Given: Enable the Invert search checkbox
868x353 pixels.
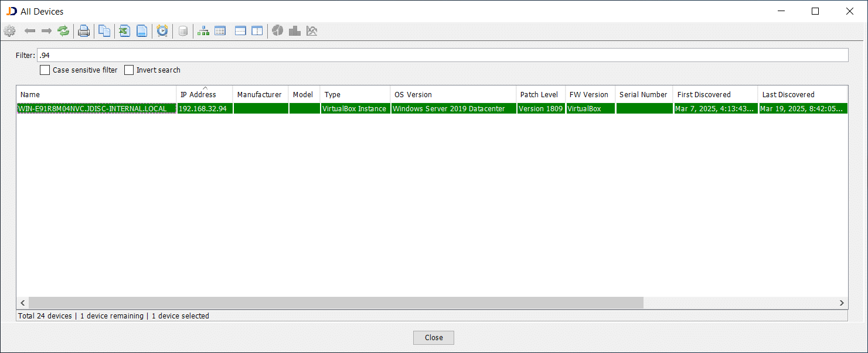Looking at the screenshot, I should point(129,70).
